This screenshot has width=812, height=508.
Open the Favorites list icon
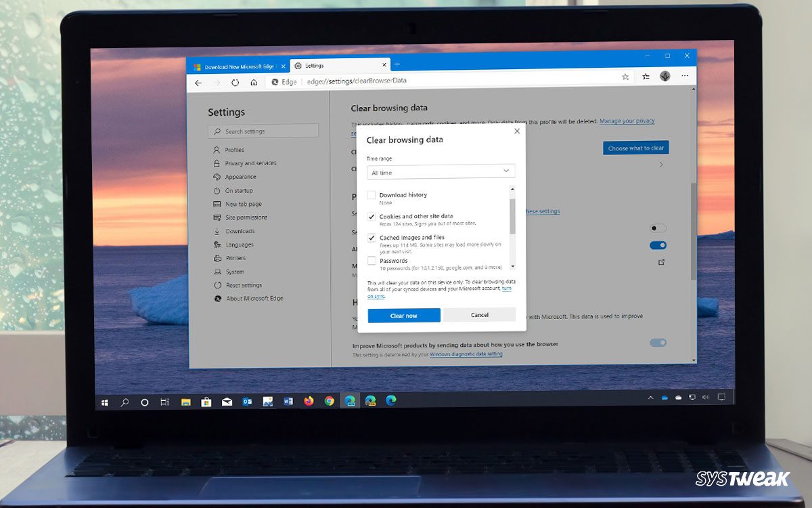point(646,77)
